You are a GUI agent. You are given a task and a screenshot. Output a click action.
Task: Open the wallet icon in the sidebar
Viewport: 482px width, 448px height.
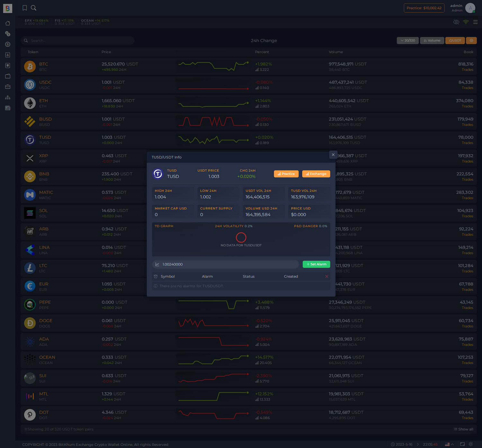point(8,76)
